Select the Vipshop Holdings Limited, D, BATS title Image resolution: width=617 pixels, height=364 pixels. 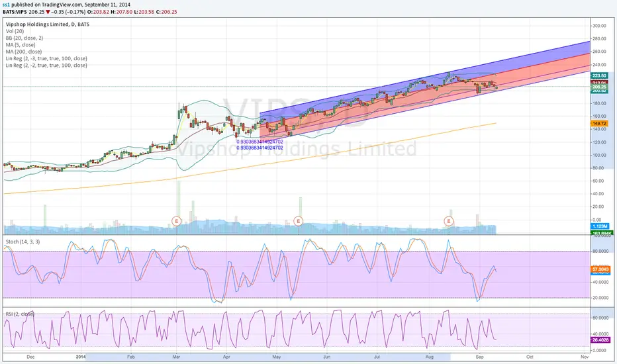(x=48, y=24)
